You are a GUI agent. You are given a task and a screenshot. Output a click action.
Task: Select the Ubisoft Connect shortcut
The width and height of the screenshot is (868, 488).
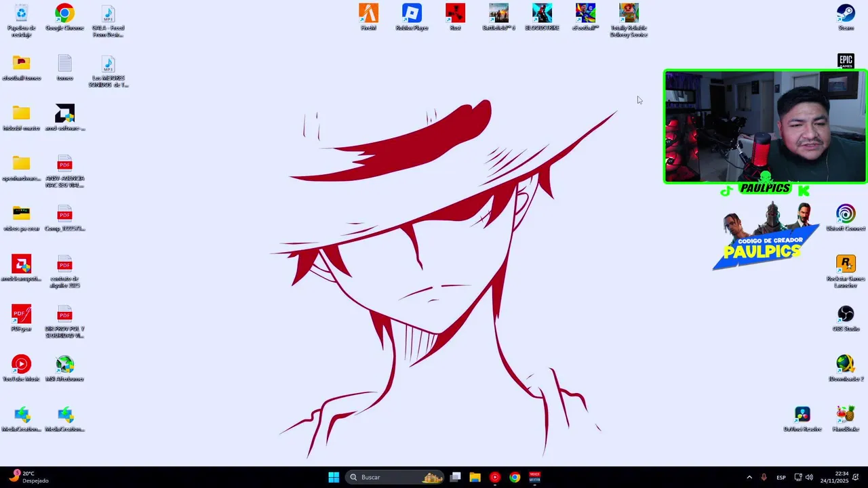coord(846,218)
